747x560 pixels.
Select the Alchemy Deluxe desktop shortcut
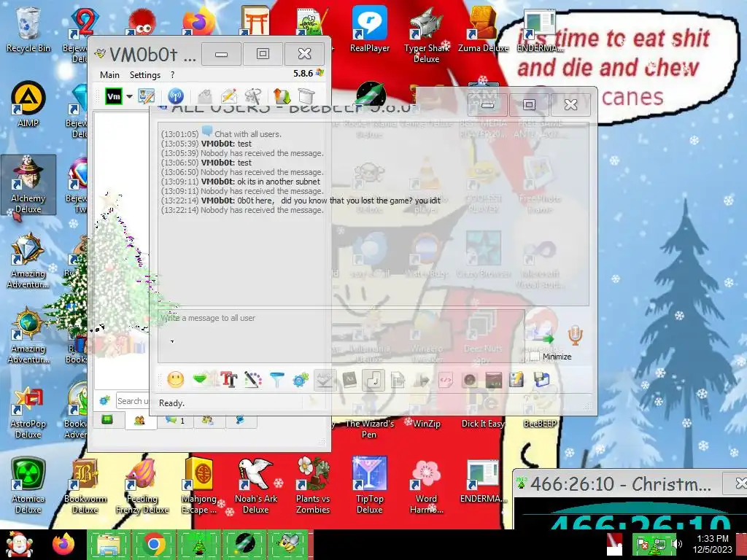point(28,184)
